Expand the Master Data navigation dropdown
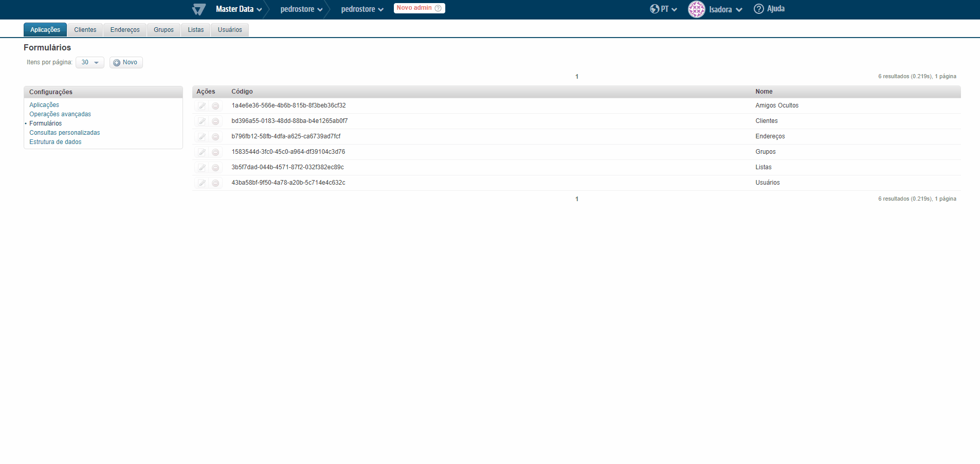The image size is (980, 464). click(x=238, y=9)
